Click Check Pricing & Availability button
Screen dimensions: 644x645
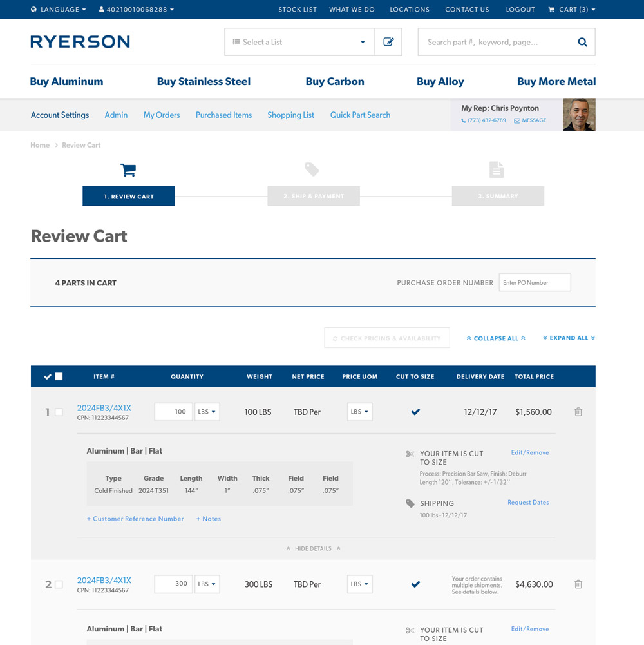pos(387,338)
